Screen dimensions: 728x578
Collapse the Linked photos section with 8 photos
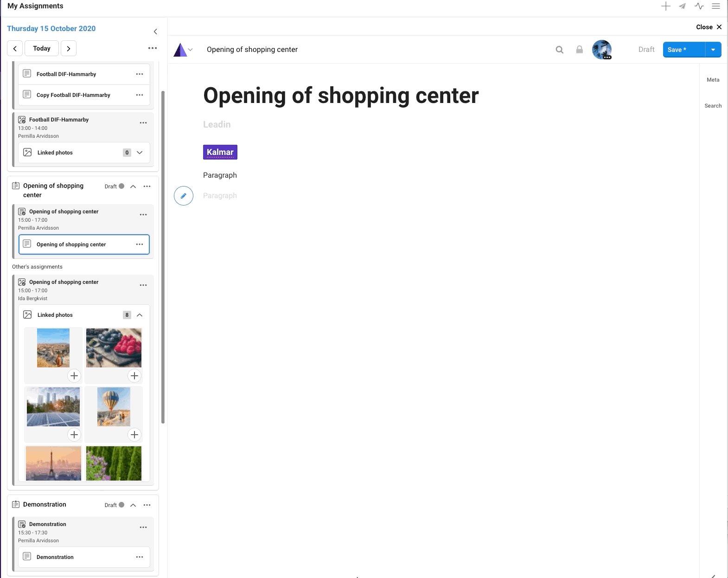click(140, 315)
